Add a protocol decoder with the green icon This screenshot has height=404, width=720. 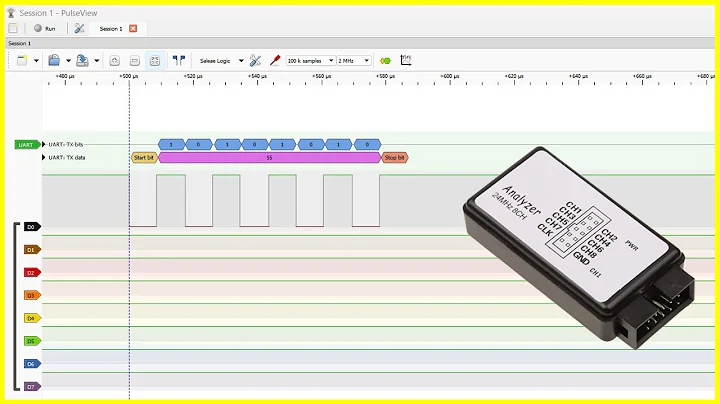(x=385, y=61)
